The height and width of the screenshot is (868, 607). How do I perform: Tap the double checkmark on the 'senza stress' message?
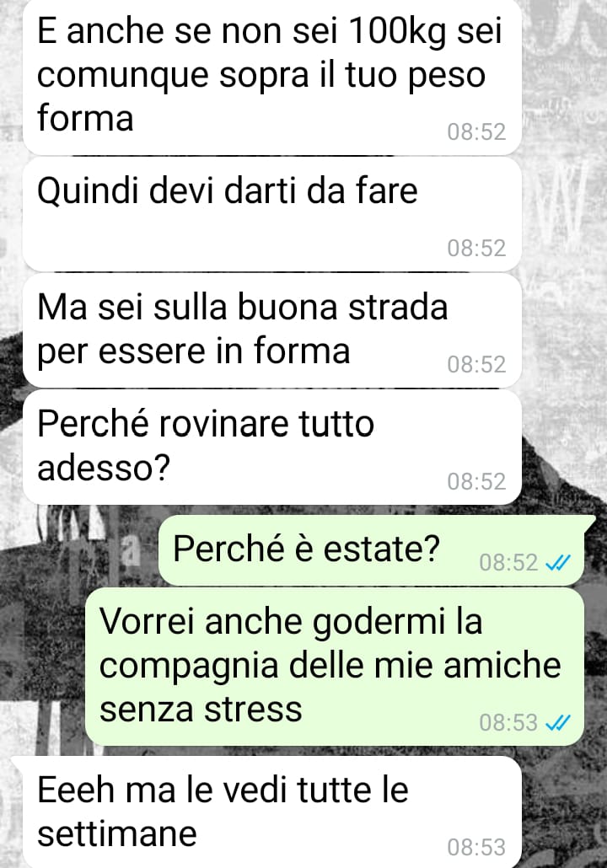click(x=558, y=722)
